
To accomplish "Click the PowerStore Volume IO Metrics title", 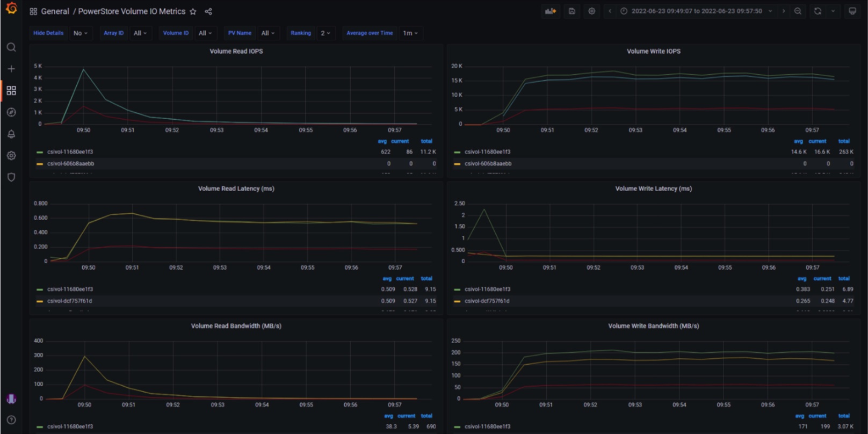I will pos(132,11).
